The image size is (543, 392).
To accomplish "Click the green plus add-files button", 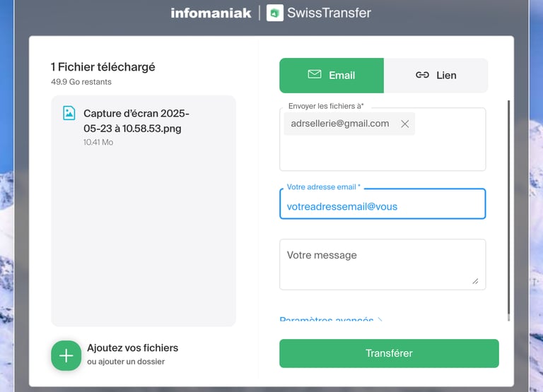I will [x=66, y=355].
